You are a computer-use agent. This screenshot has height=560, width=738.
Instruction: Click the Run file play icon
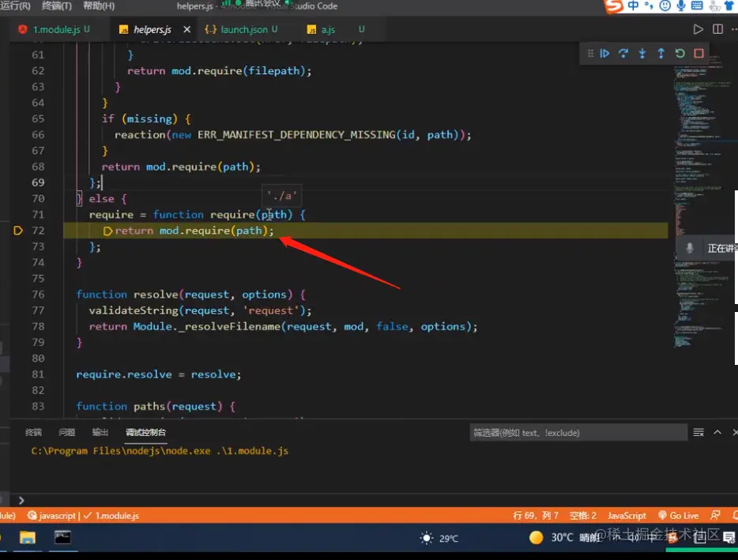(698, 29)
